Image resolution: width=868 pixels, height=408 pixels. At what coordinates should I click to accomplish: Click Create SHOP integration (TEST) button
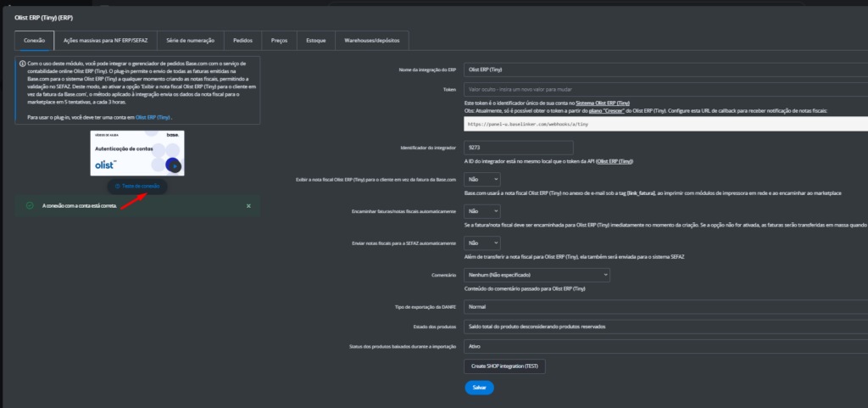point(505,366)
